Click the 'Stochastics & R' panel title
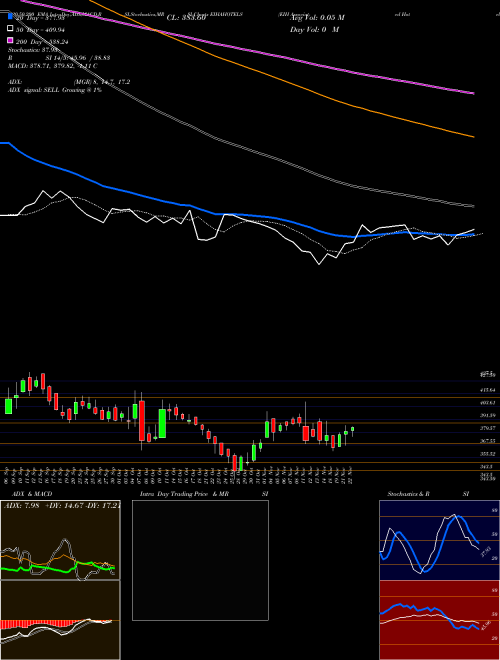500x660 pixels. [x=409, y=494]
